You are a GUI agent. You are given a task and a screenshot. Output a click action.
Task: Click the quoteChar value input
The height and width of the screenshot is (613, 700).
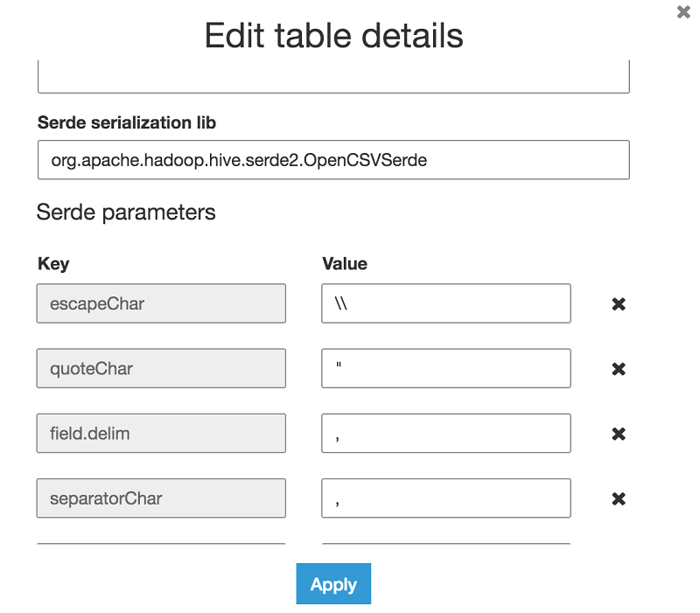click(x=446, y=368)
